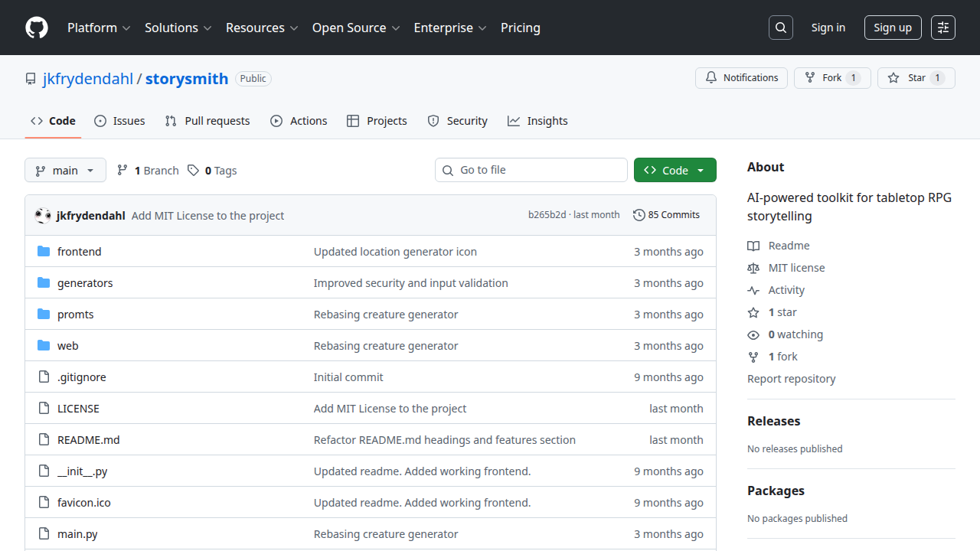Click the GitHub logo icon

(x=37, y=28)
